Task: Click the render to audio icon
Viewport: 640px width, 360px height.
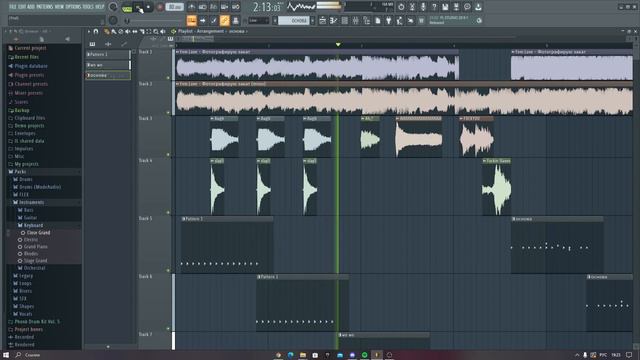Action: 456,7
